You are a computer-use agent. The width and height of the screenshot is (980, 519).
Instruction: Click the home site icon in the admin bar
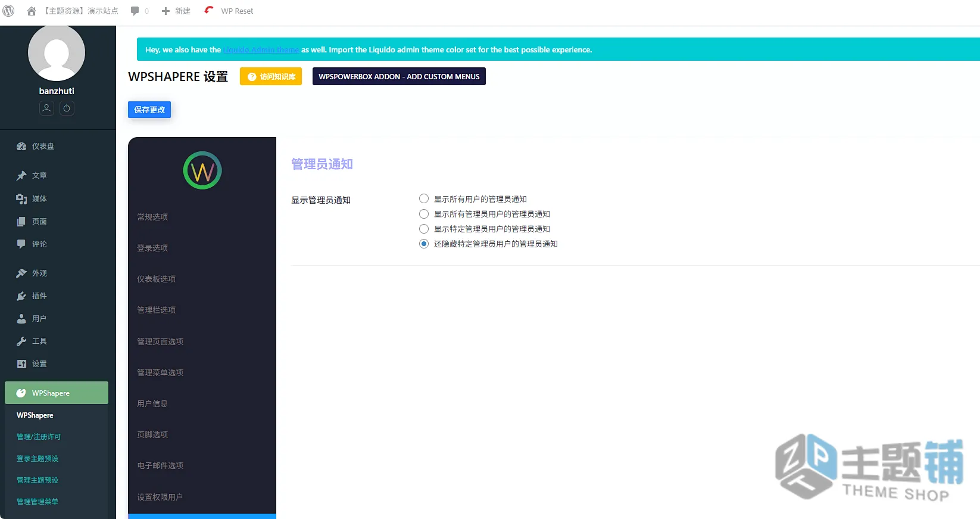coord(32,11)
